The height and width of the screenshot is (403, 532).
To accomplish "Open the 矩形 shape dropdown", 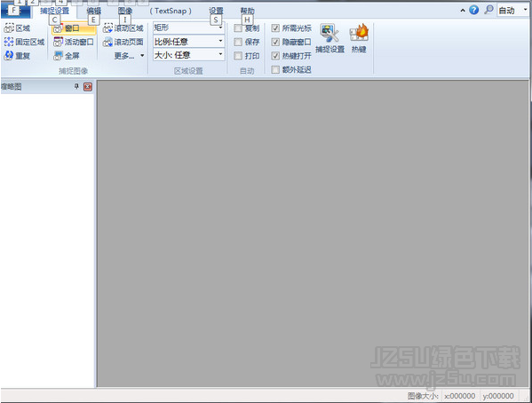I will 189,28.
